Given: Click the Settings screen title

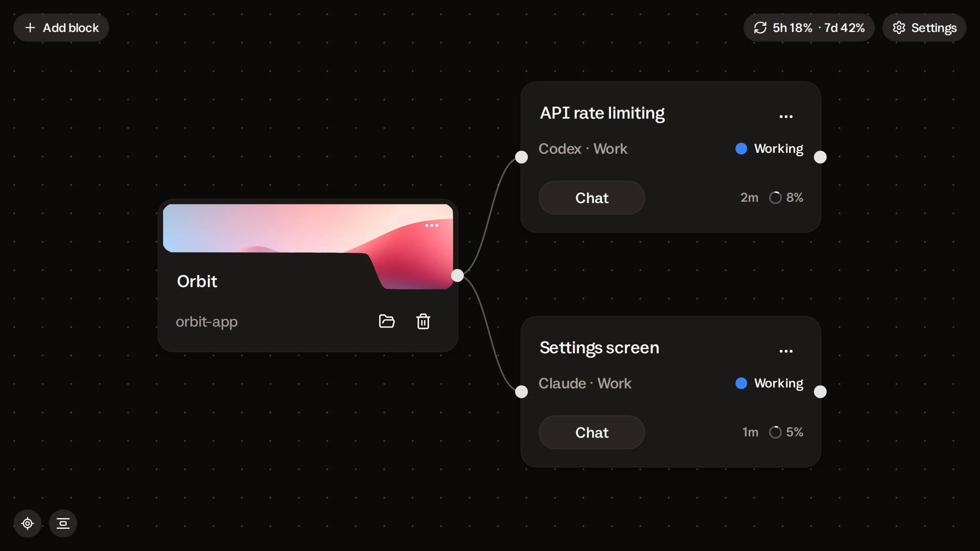Looking at the screenshot, I should click(x=599, y=348).
